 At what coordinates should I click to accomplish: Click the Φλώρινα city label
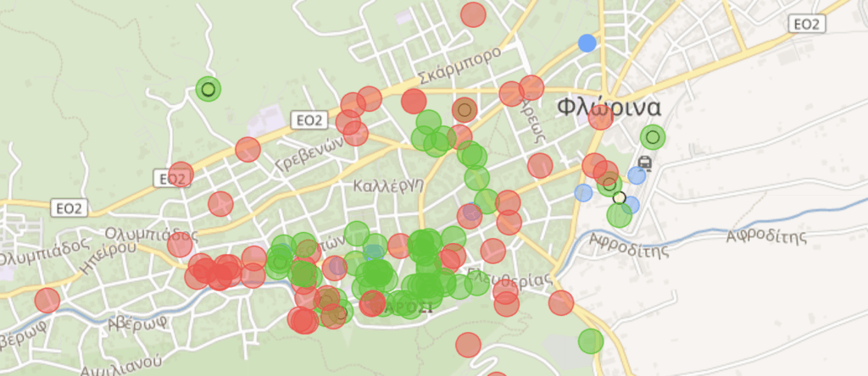608,108
